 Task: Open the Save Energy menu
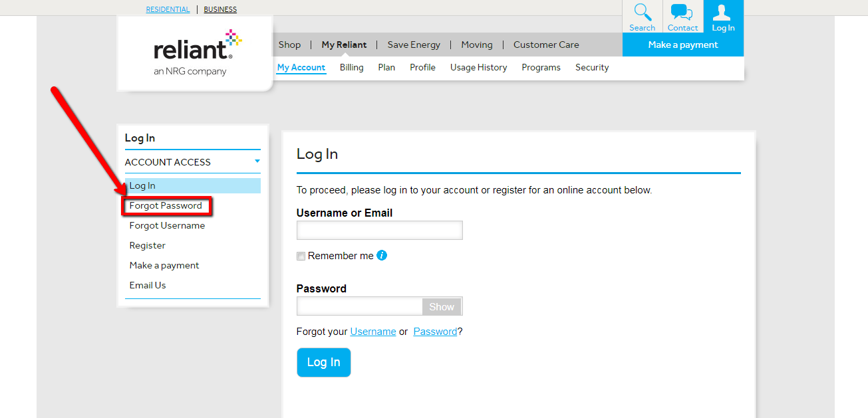pos(413,45)
